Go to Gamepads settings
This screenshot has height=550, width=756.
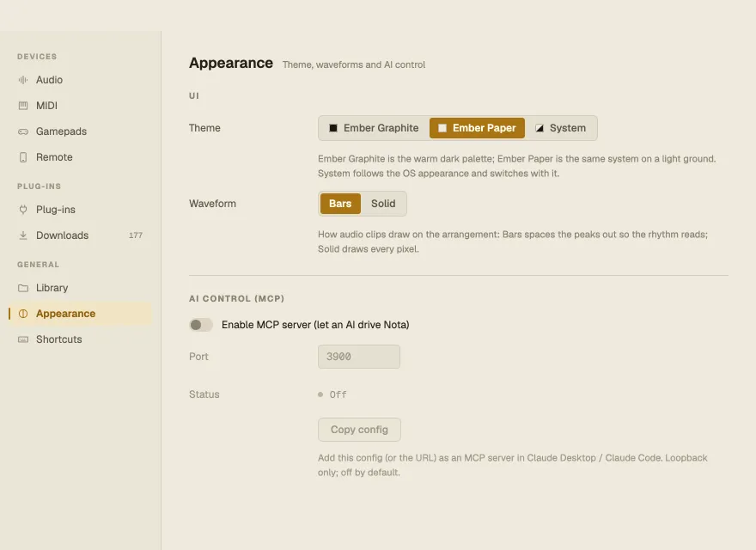tap(80, 131)
